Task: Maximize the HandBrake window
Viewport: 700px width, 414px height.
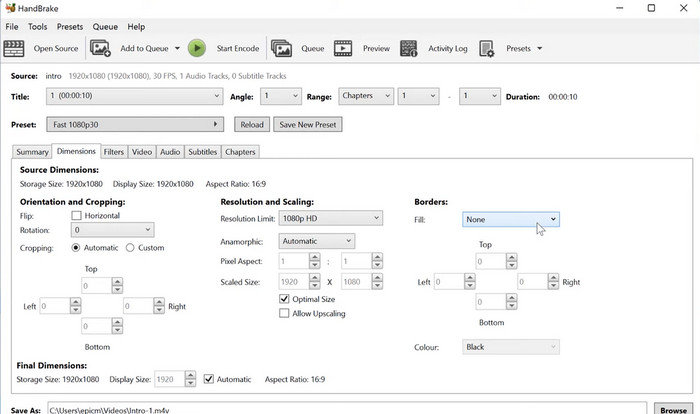Action: coord(651,8)
